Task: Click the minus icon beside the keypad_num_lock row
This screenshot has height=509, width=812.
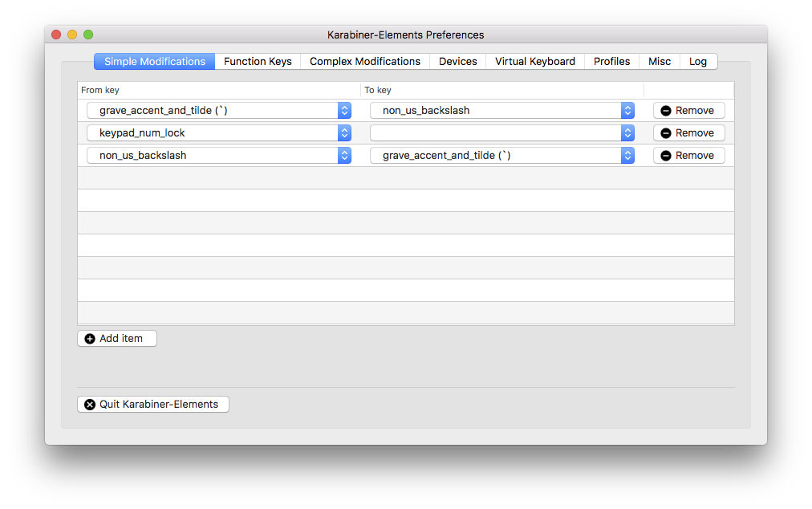Action: point(665,132)
